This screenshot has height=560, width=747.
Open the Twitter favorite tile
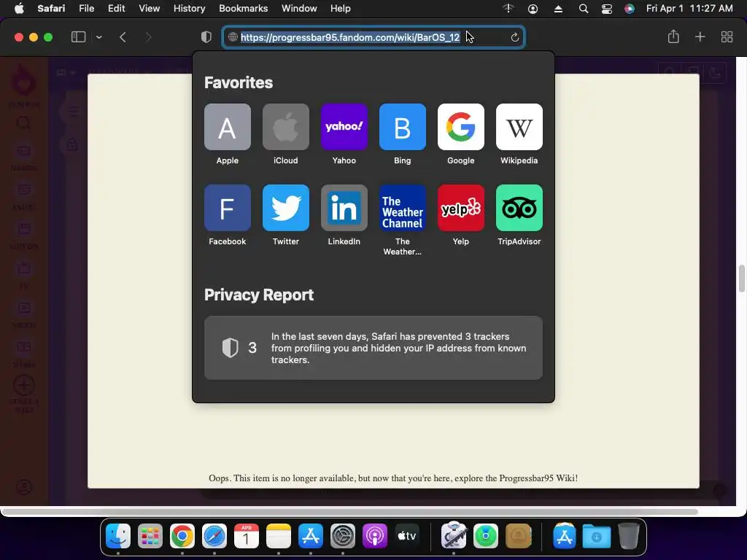(286, 208)
